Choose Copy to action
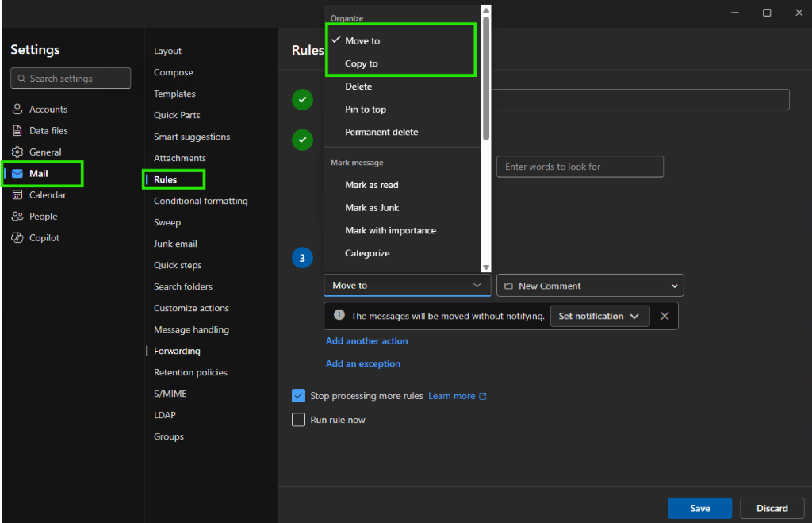 coord(401,63)
